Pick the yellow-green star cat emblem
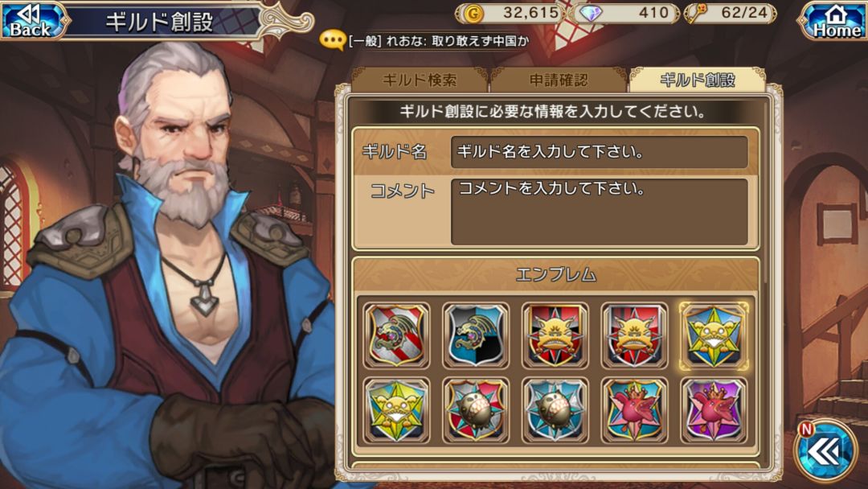Viewport: 868px width, 489px height. (396, 410)
